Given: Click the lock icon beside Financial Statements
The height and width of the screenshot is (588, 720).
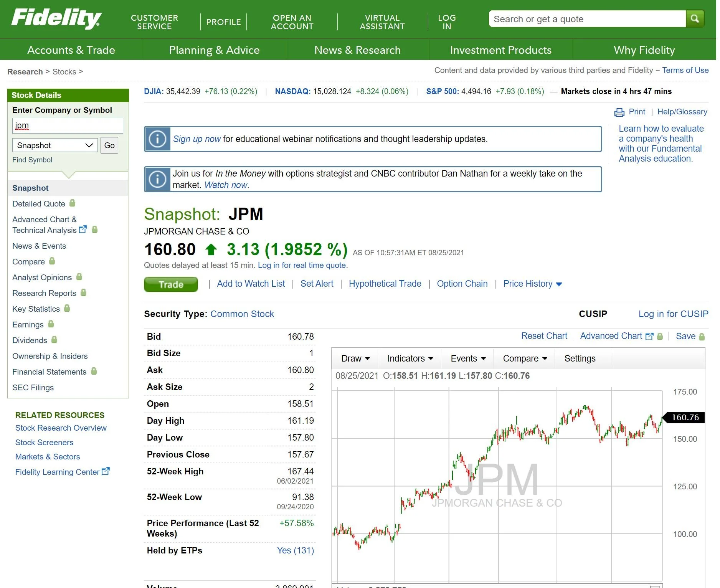Looking at the screenshot, I should click(94, 371).
